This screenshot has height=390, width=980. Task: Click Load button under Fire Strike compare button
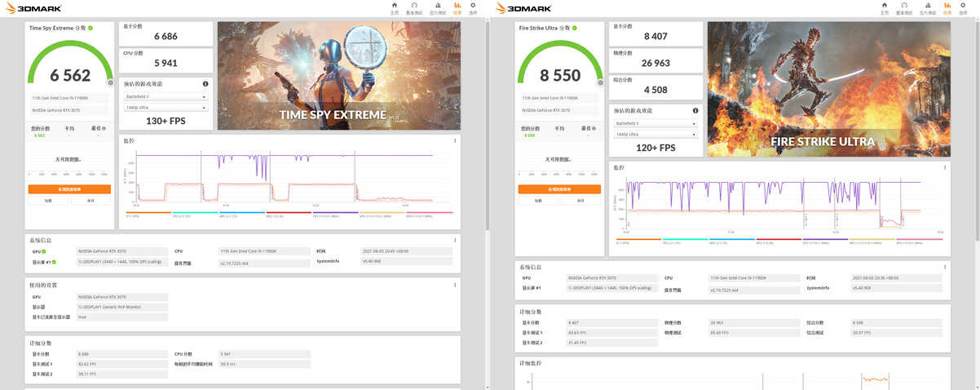tap(538, 200)
